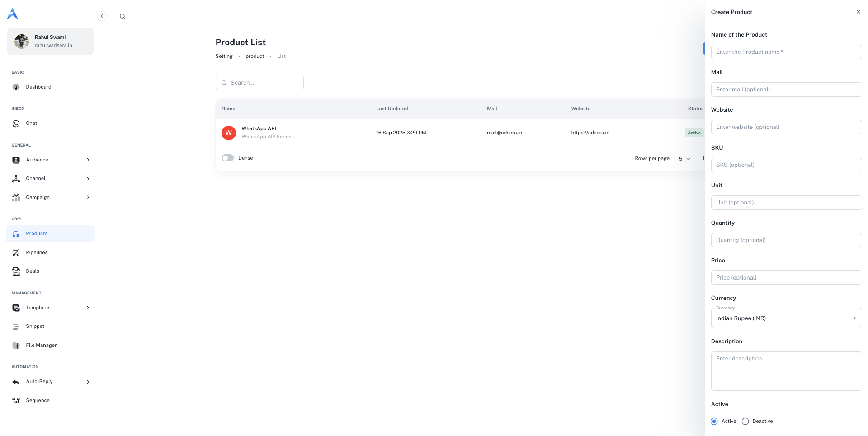The width and height of the screenshot is (868, 436).
Task: Toggle the Dense table switch
Action: point(227,158)
